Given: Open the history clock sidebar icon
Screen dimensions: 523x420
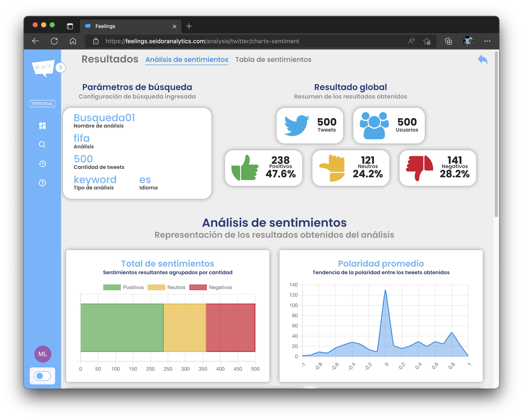Looking at the screenshot, I should click(42, 164).
